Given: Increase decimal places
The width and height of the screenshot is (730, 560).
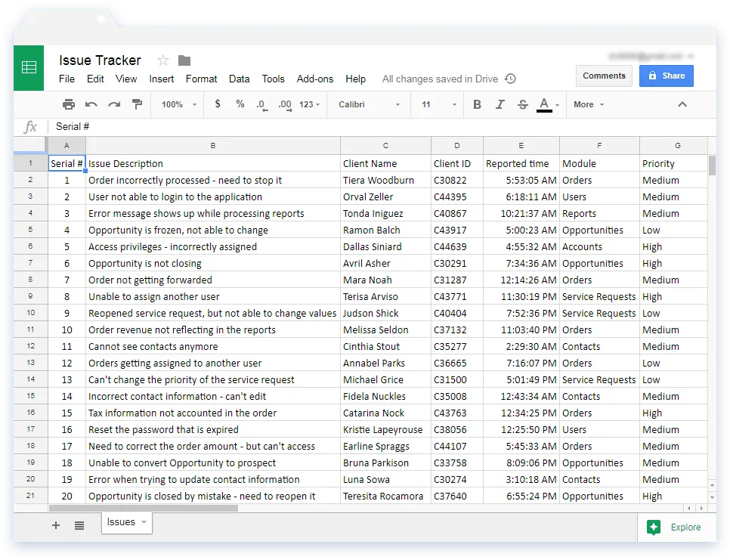Looking at the screenshot, I should pos(283,104).
